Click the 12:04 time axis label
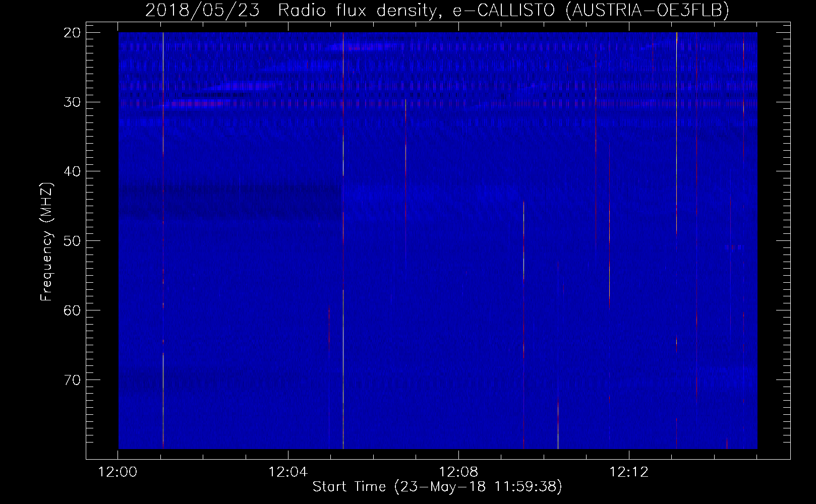816x504 pixels. [x=288, y=472]
